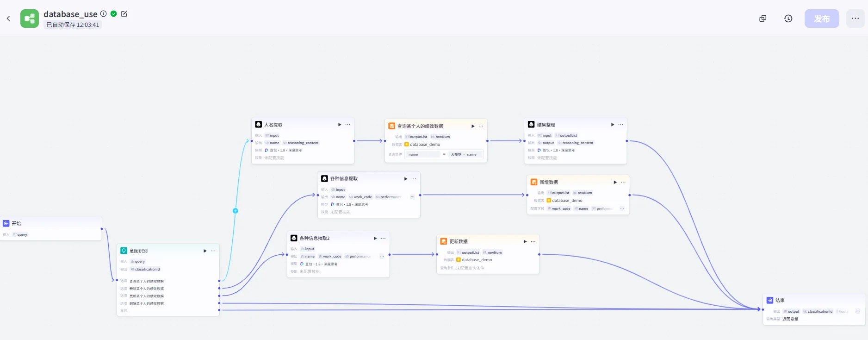
Task: Select the 人名提取 LLM node icon
Action: [x=259, y=125]
